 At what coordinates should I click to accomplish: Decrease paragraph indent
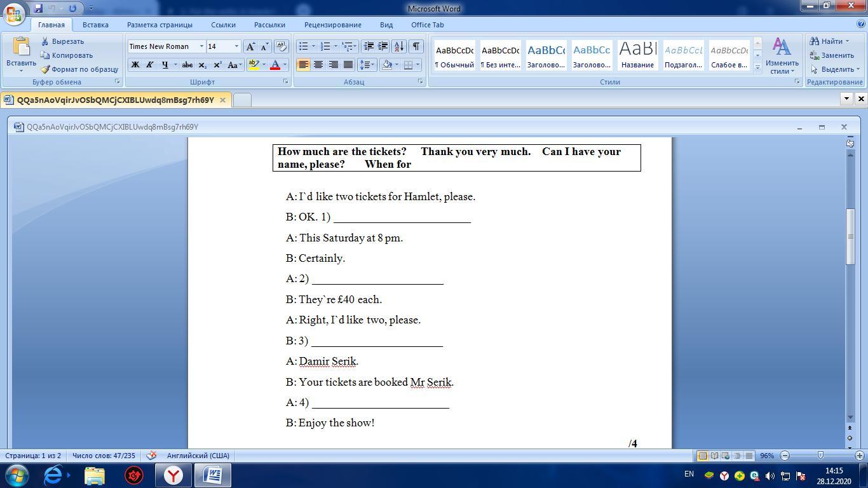click(369, 46)
